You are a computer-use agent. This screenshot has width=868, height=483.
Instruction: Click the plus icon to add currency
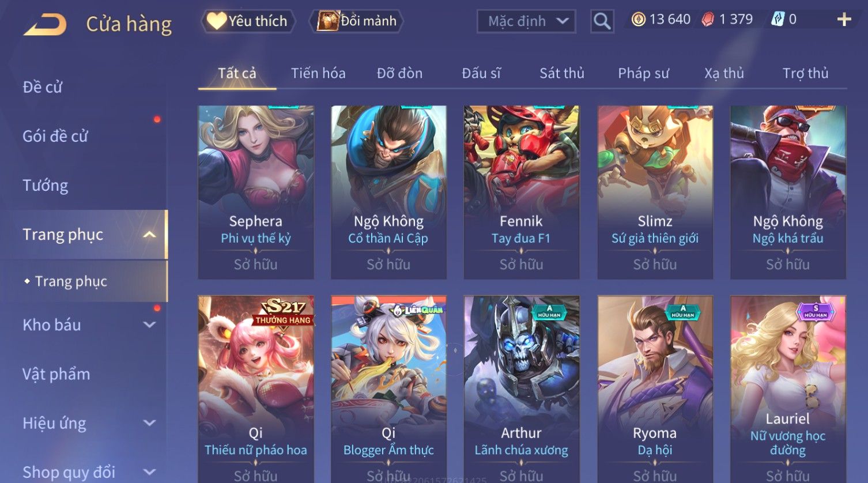point(844,20)
